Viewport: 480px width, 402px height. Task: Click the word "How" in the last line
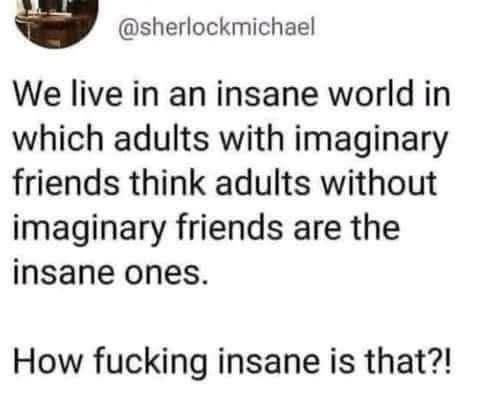pos(48,361)
